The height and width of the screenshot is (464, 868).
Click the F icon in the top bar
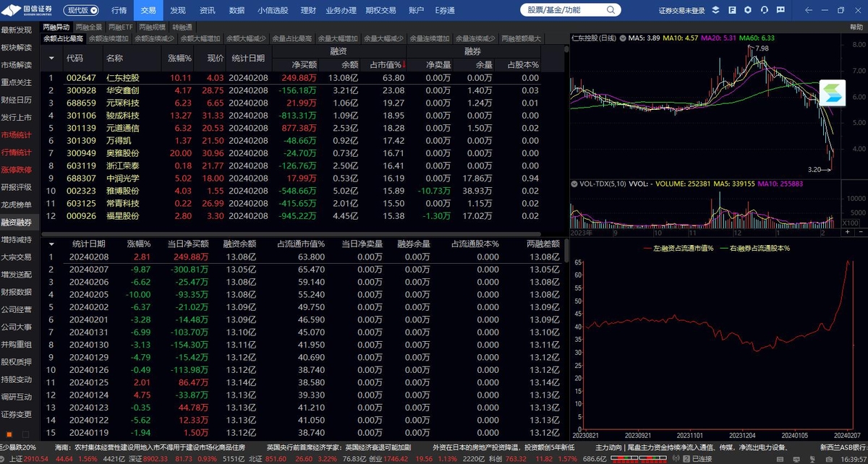coord(732,10)
